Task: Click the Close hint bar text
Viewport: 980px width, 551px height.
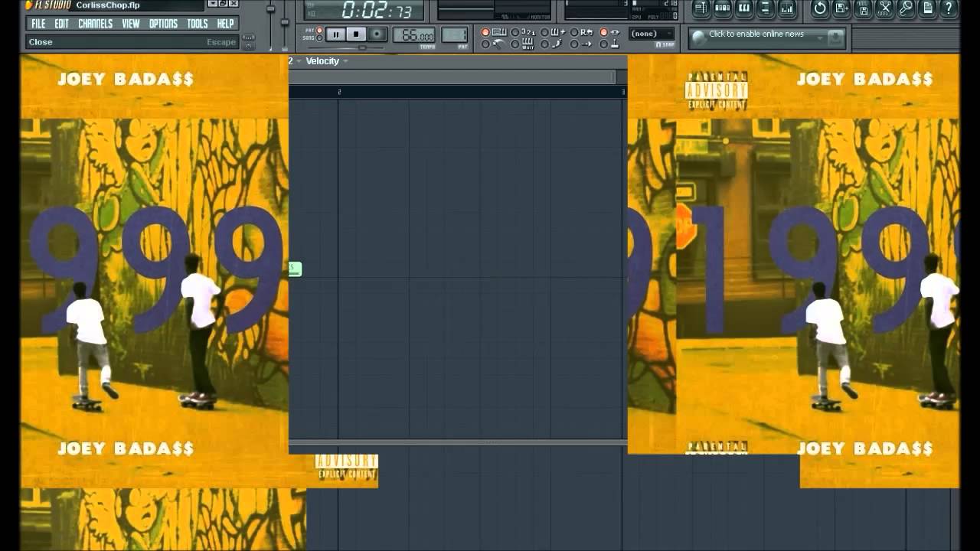Action: point(41,42)
